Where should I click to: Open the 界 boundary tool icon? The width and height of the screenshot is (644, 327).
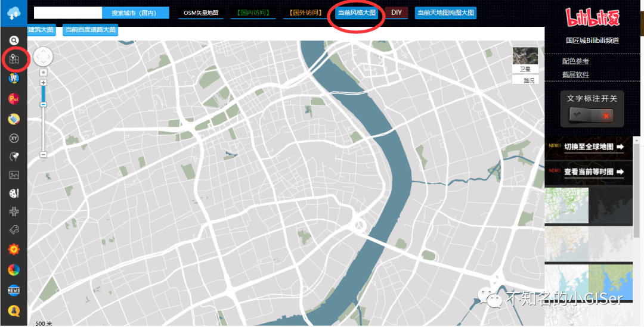[x=14, y=79]
